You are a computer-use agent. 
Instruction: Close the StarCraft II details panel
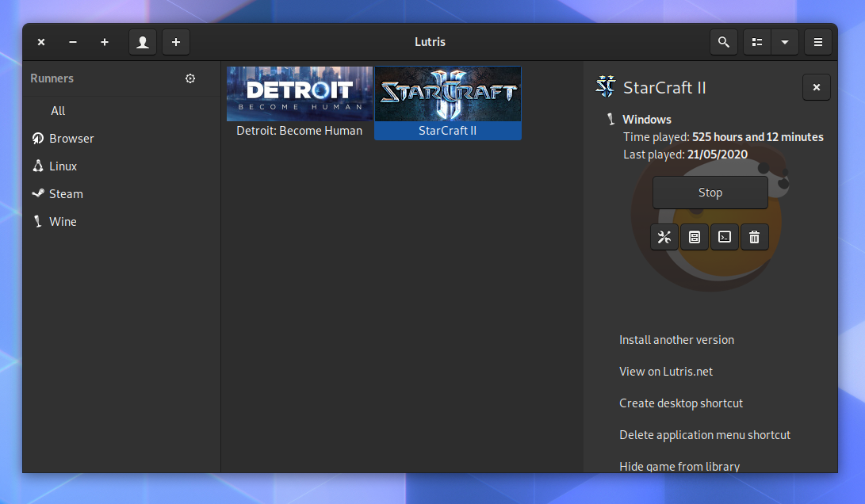[817, 87]
